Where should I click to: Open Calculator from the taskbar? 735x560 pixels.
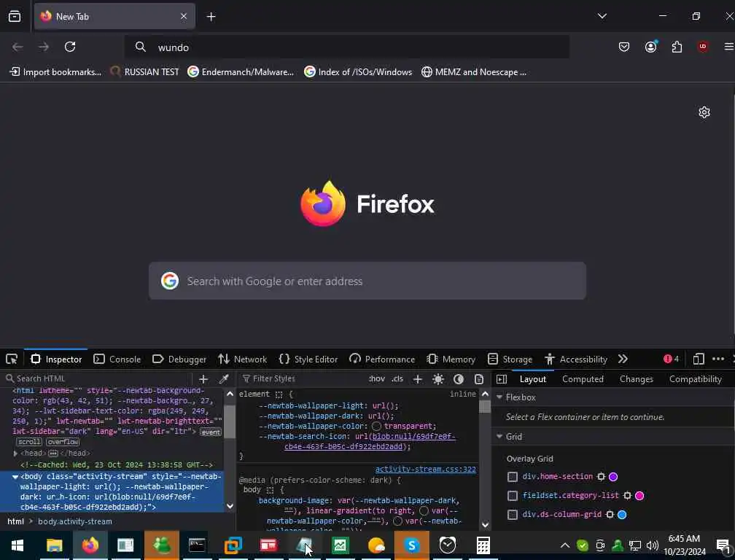click(483, 545)
